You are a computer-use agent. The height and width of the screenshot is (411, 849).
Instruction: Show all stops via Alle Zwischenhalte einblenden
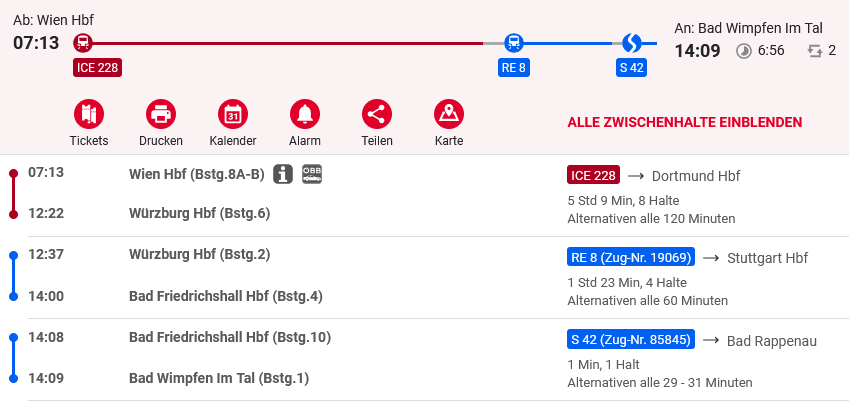(x=684, y=122)
